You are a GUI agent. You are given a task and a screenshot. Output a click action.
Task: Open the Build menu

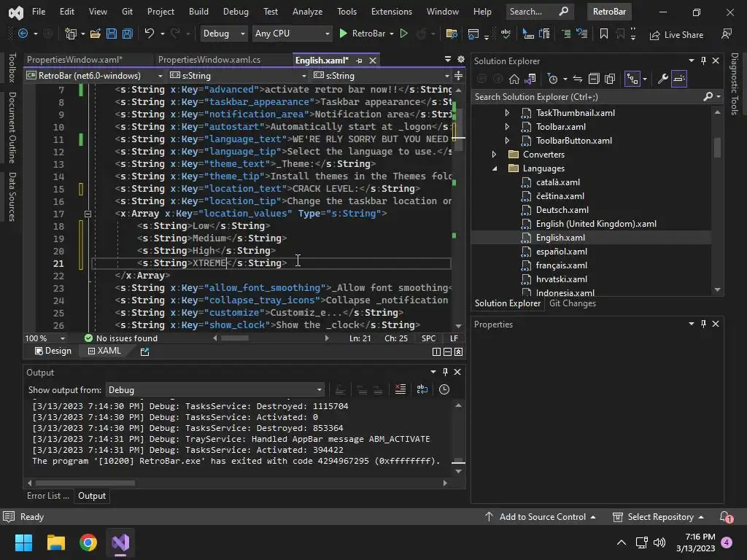click(198, 12)
